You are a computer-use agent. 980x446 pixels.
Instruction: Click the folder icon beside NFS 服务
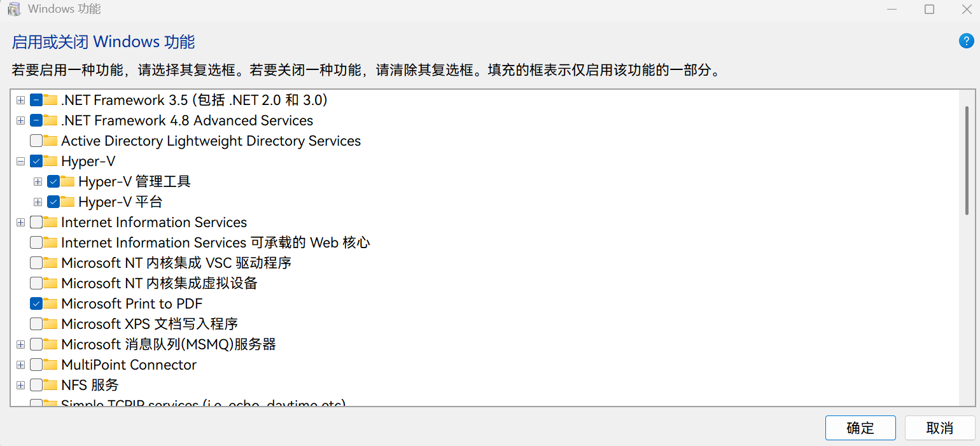point(50,385)
